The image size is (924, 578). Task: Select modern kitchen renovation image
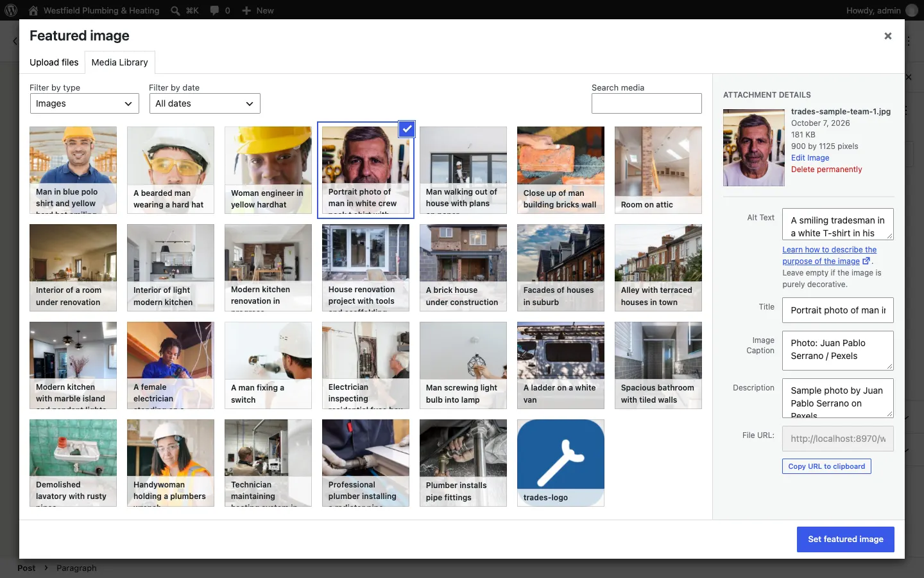pyautogui.click(x=268, y=268)
